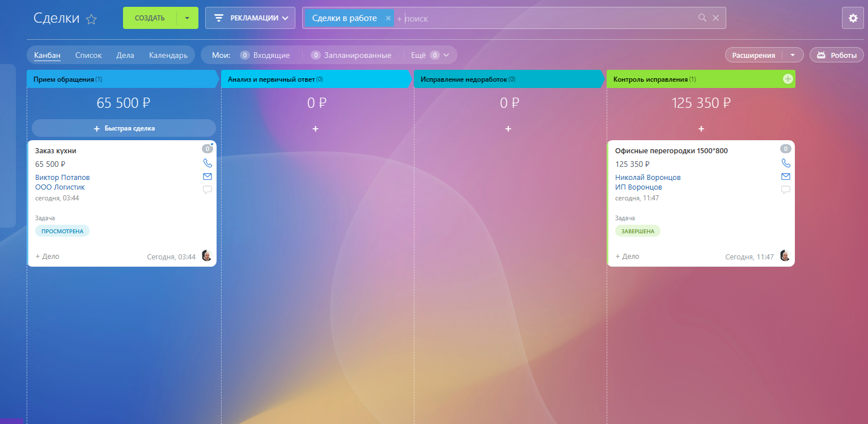Click the 125 350 ₽ amount on 'Офисные перегородки' card
The image size is (868, 424).
coord(632,164)
